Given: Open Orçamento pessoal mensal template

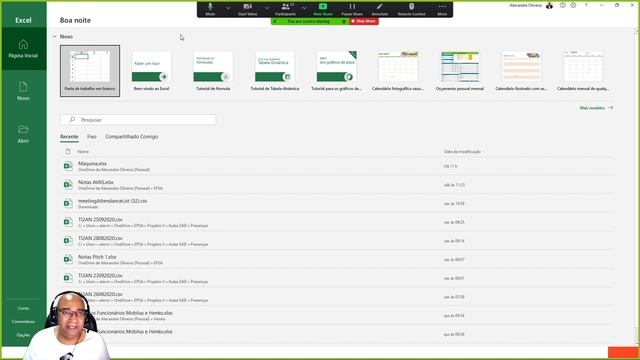Looking at the screenshot, I should [x=460, y=71].
